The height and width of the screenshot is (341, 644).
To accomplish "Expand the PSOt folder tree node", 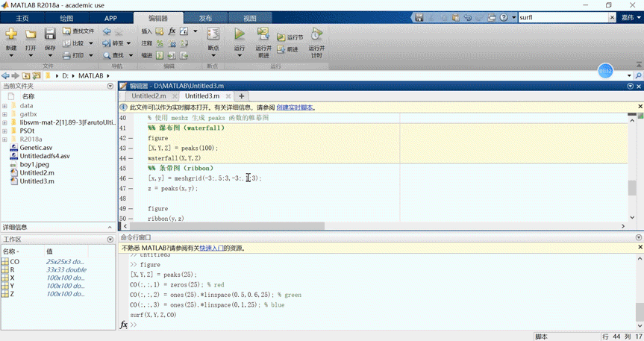I will 4,131.
